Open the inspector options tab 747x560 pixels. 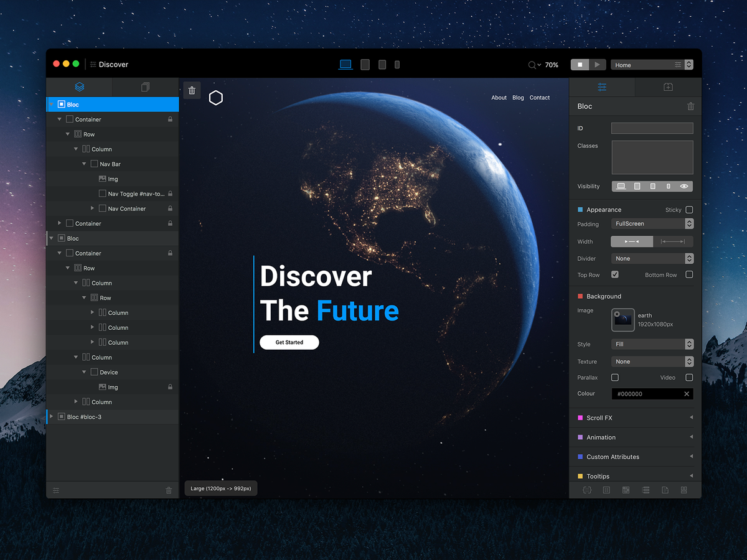pos(602,87)
